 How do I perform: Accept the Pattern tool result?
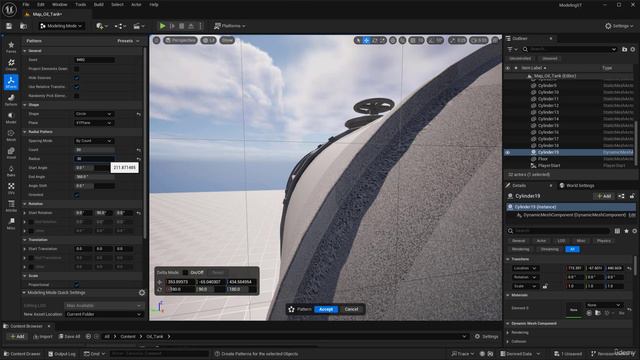click(326, 309)
